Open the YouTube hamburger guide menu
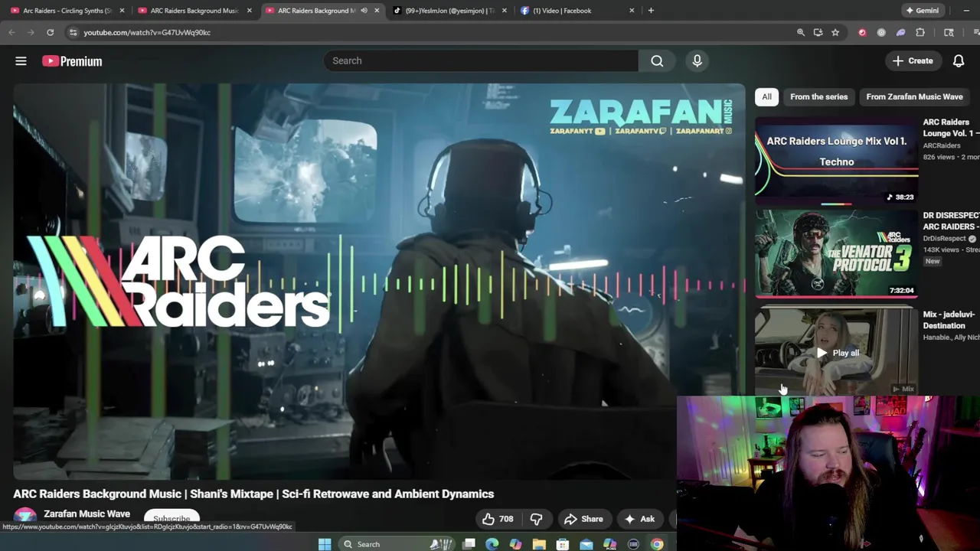980x551 pixels. (x=21, y=61)
